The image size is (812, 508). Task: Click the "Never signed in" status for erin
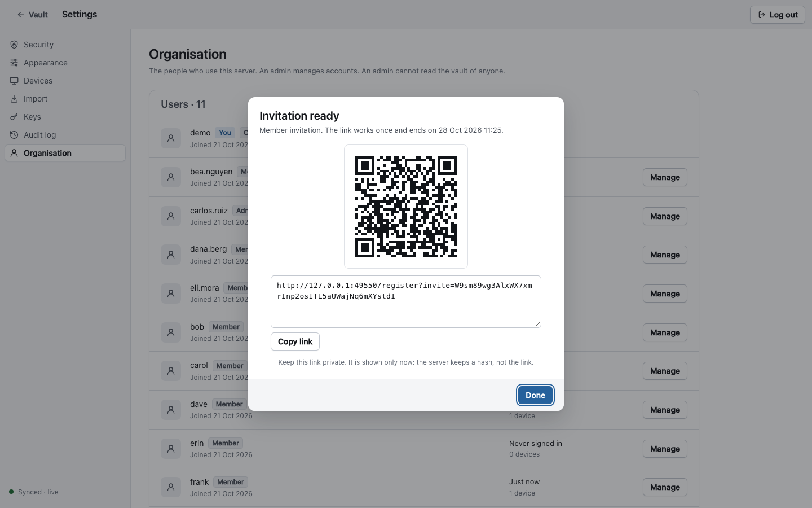point(536,443)
